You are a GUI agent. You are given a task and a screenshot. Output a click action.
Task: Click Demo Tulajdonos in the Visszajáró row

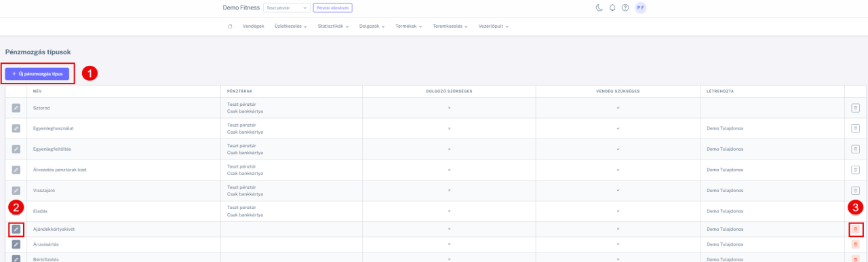725,191
